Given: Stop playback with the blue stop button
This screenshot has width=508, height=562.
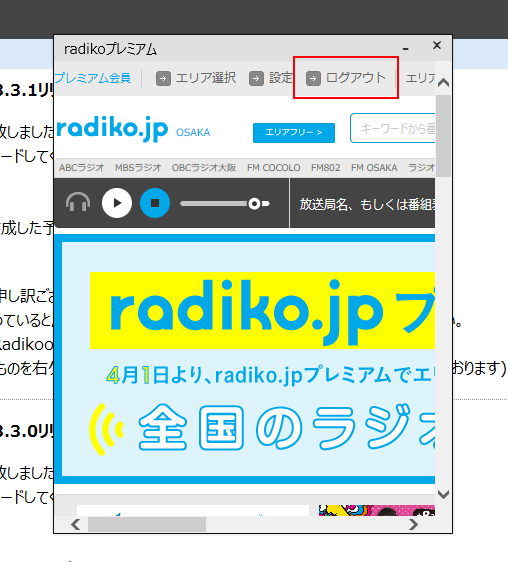Looking at the screenshot, I should tap(155, 203).
